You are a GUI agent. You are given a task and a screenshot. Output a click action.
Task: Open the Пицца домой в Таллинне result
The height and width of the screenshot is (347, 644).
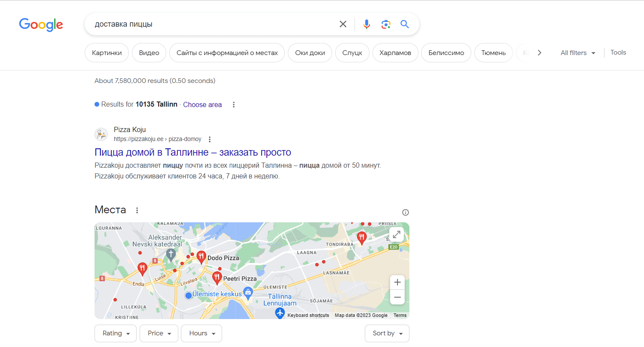(x=193, y=152)
